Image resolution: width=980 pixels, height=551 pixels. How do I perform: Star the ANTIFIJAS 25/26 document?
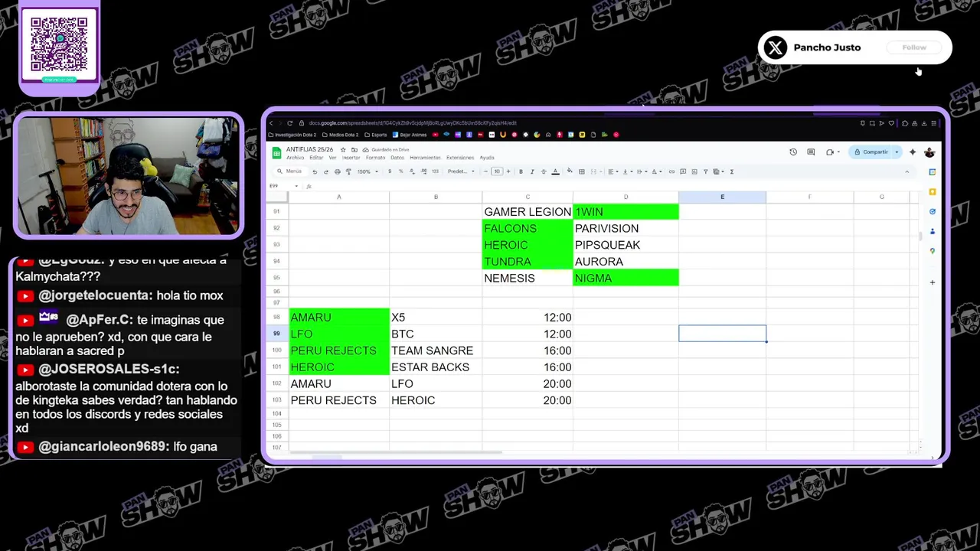pyautogui.click(x=343, y=150)
